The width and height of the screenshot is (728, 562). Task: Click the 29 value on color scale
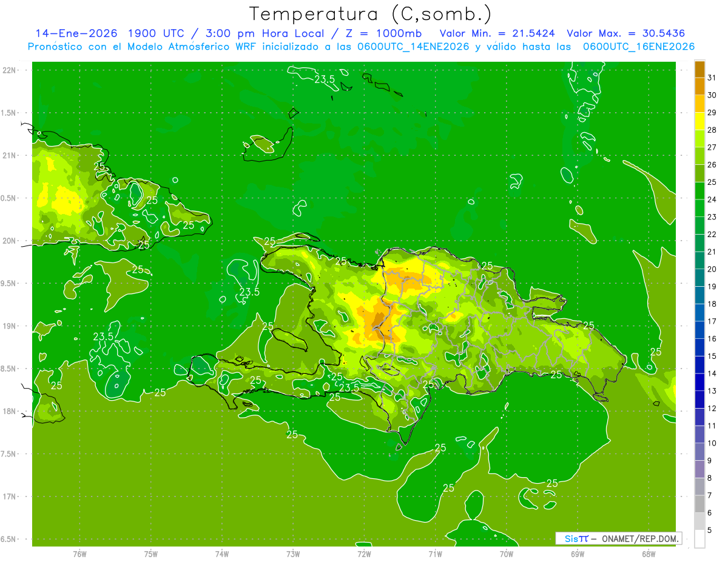point(712,113)
